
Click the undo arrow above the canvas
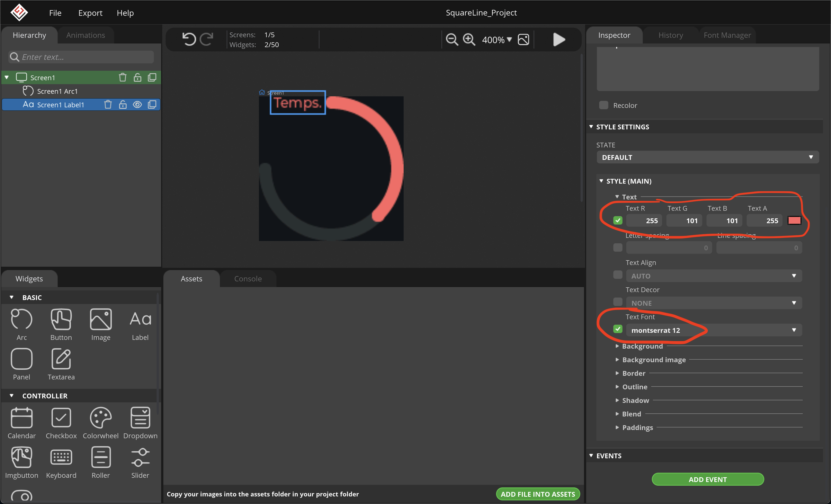coord(189,39)
